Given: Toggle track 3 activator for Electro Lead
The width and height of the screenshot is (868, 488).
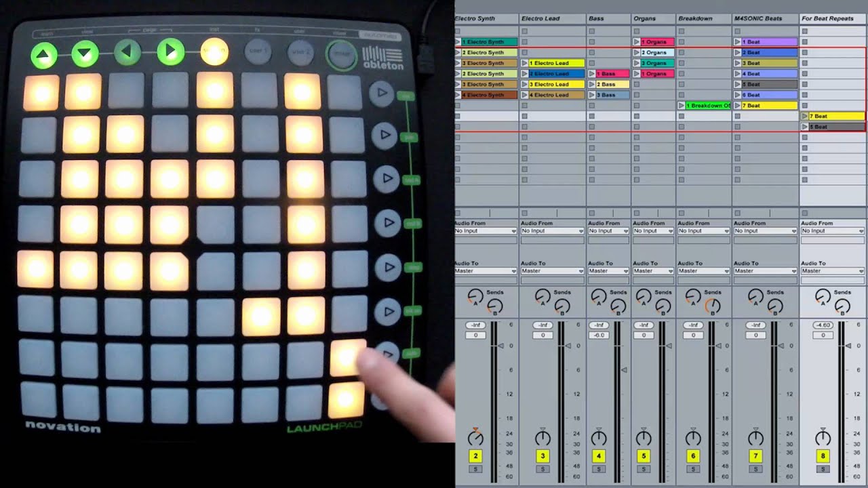Looking at the screenshot, I should tap(542, 456).
